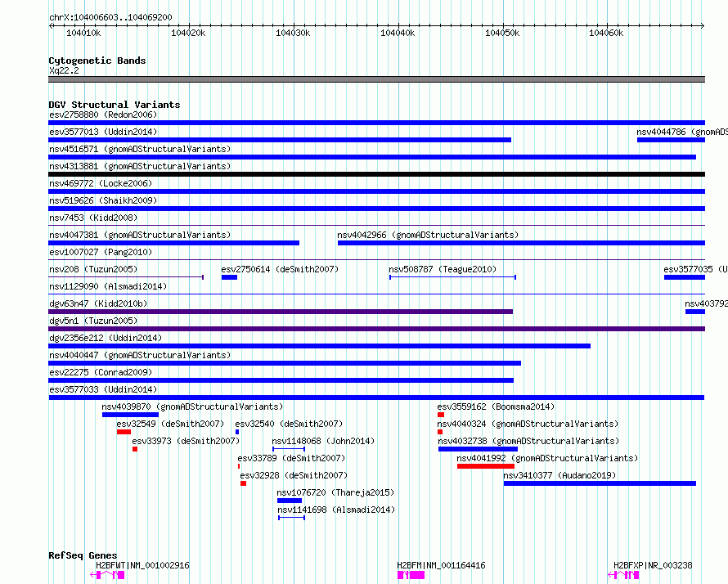Click the esv33789 (deSmith2007) label
Image resolution: width=728 pixels, height=584 pixels.
pyautogui.click(x=291, y=458)
